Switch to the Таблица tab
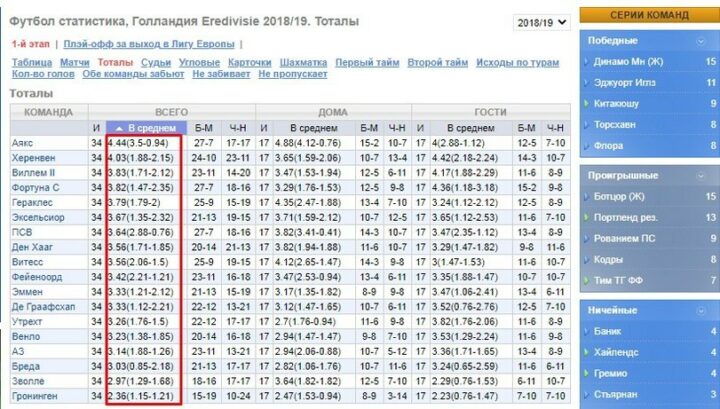720x409 pixels. coord(32,62)
